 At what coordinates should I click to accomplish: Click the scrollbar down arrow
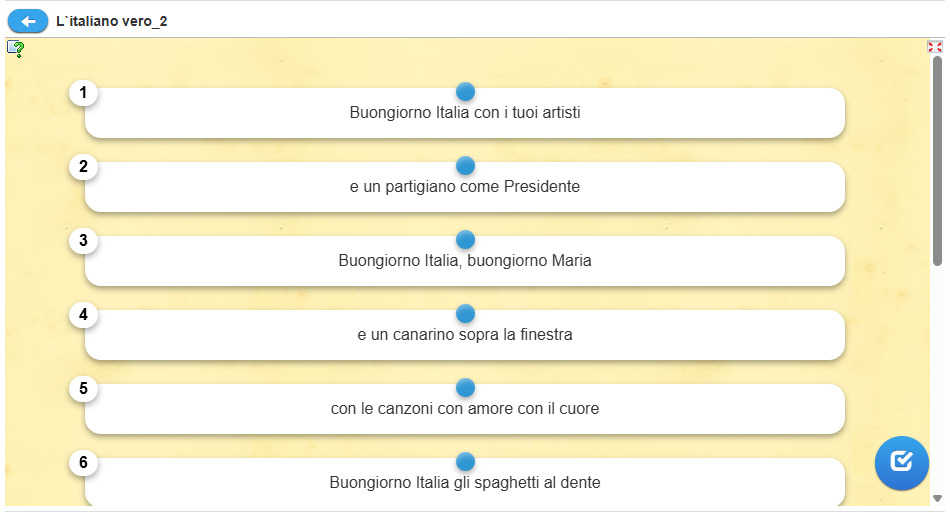937,498
